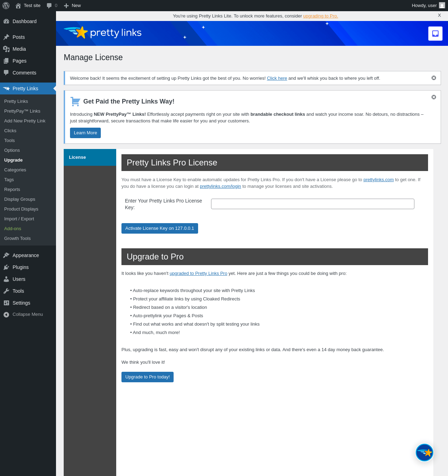This screenshot has height=476, width=448.
Task: Click the Posts pushpin icon
Action: (x=6, y=37)
